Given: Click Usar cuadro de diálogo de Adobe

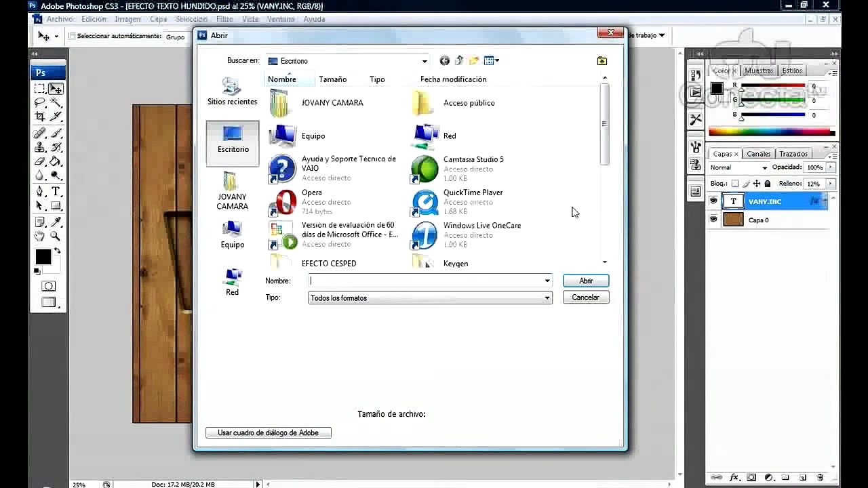Looking at the screenshot, I should coord(268,432).
